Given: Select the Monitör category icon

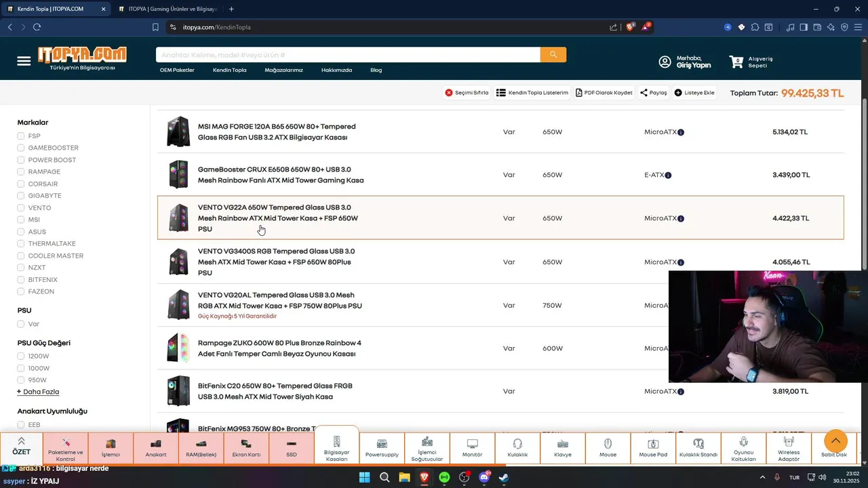Looking at the screenshot, I should click(x=472, y=447).
